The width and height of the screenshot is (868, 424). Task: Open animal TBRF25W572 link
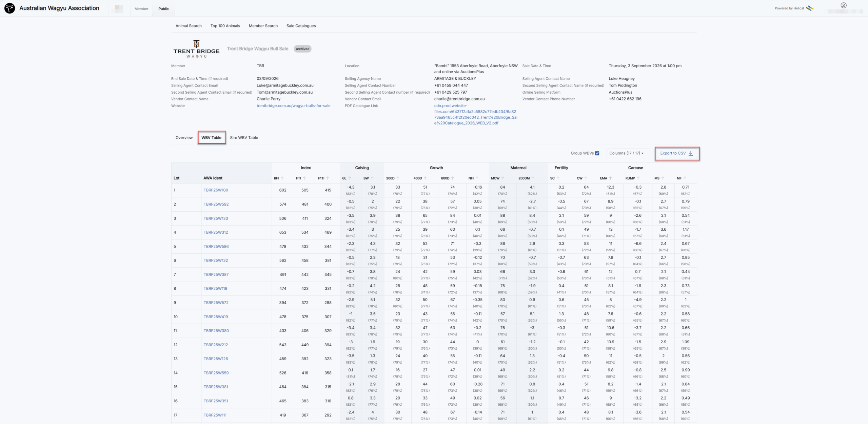coord(216,303)
